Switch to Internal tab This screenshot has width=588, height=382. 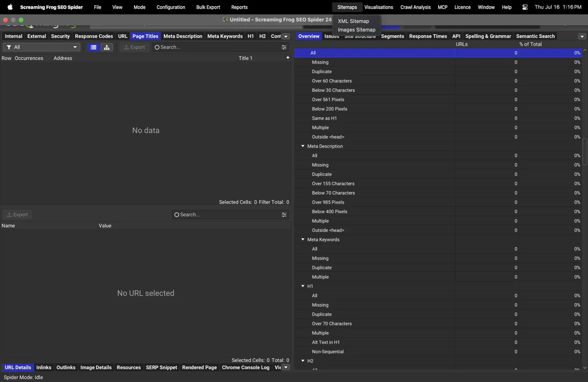pos(13,36)
